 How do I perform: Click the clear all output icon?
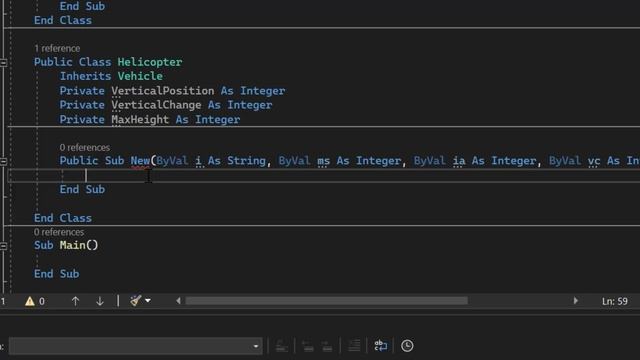354,346
